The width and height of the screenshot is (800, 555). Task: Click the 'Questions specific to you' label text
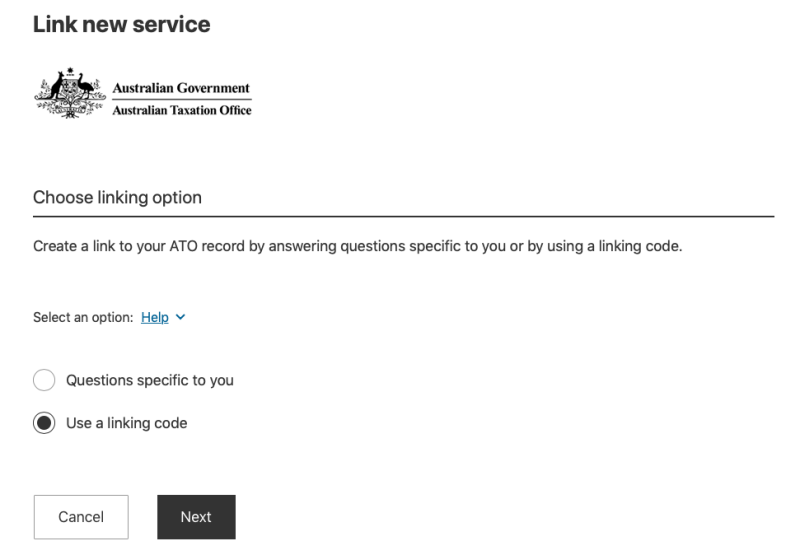point(150,381)
